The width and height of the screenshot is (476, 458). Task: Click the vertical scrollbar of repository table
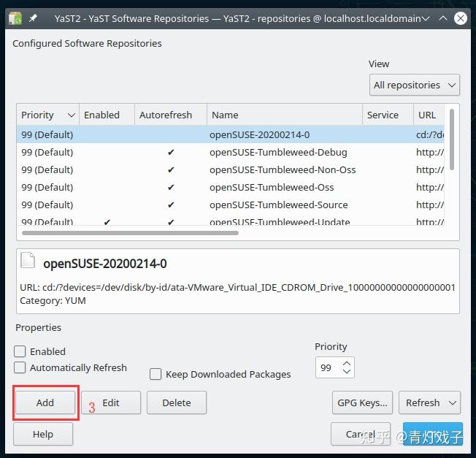point(452,139)
